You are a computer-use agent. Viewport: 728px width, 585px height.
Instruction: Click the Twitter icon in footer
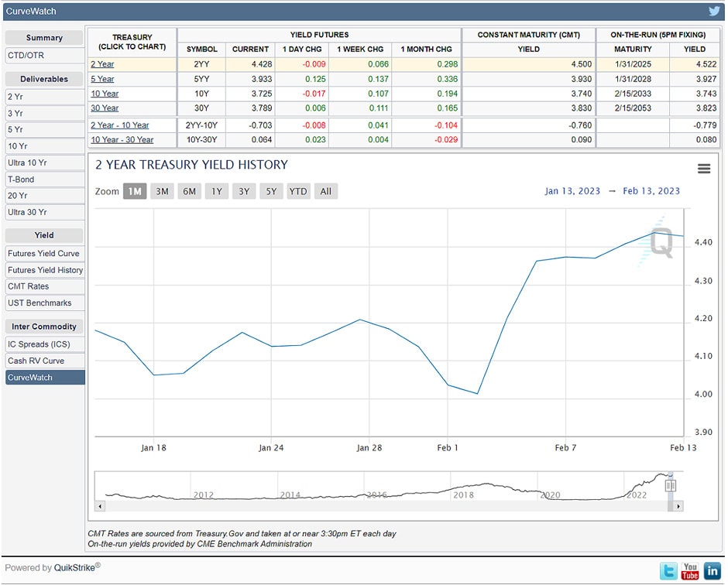pyautogui.click(x=668, y=571)
